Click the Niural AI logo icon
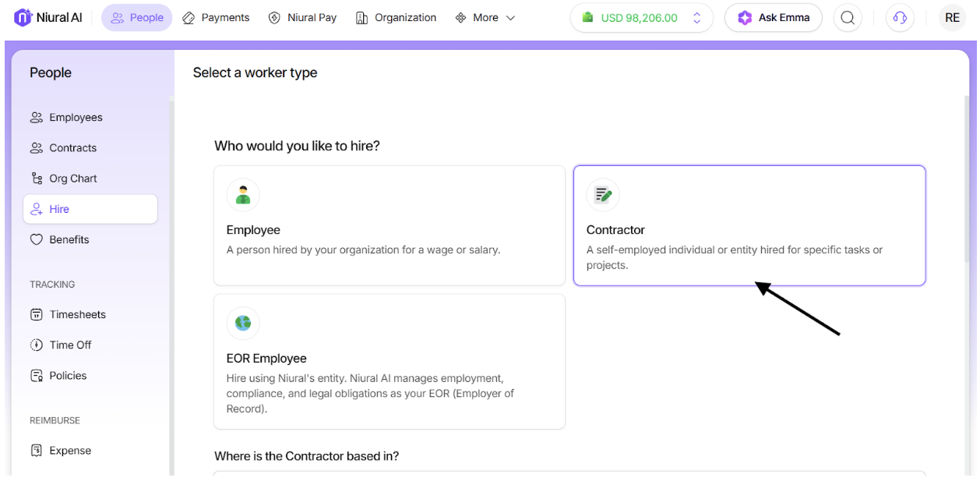This screenshot has height=485, width=980. [x=23, y=17]
